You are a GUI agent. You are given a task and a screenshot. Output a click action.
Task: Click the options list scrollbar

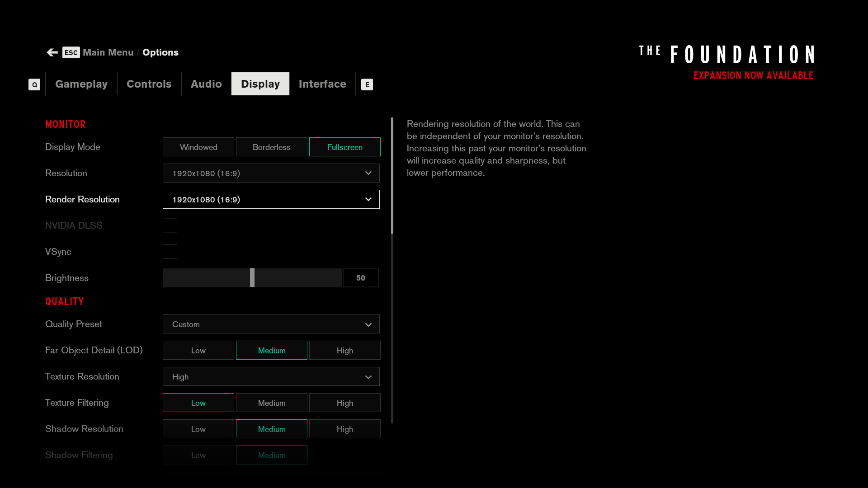tap(392, 176)
